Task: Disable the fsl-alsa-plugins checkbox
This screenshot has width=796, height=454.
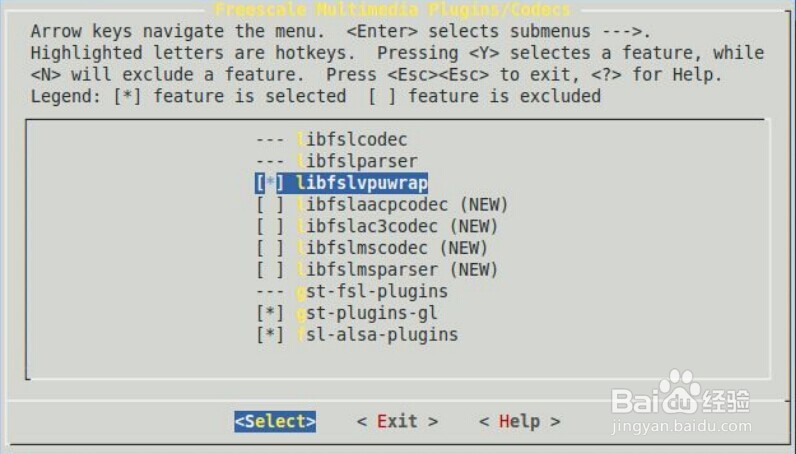Action: 270,335
